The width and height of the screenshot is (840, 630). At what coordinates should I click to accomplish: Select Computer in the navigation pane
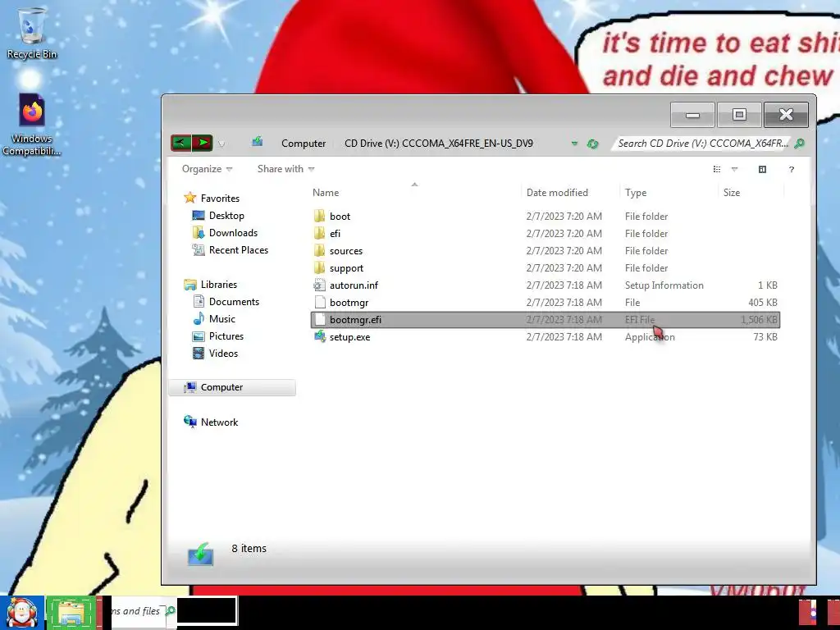(x=232, y=387)
